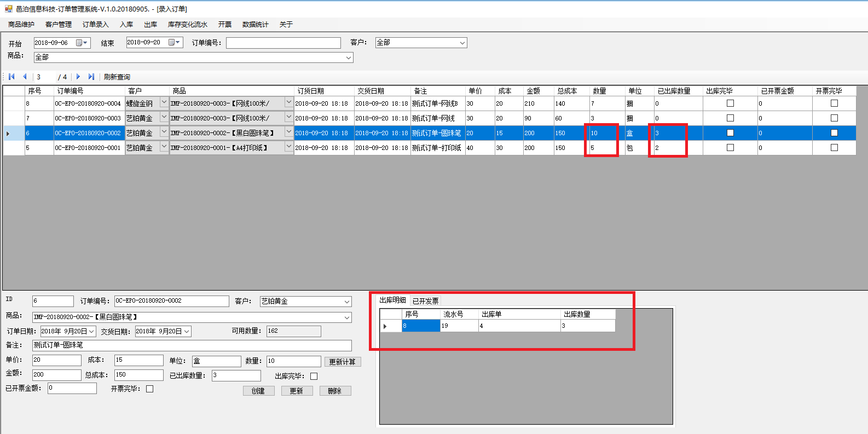Screen dimensions: 868x434
Task: Click the 已出库数量 column header
Action: click(x=679, y=91)
